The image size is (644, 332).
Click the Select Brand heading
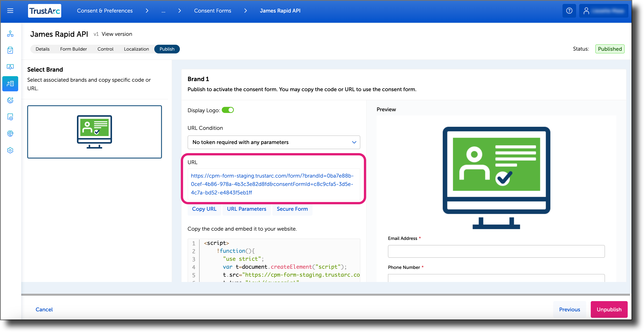(x=45, y=70)
